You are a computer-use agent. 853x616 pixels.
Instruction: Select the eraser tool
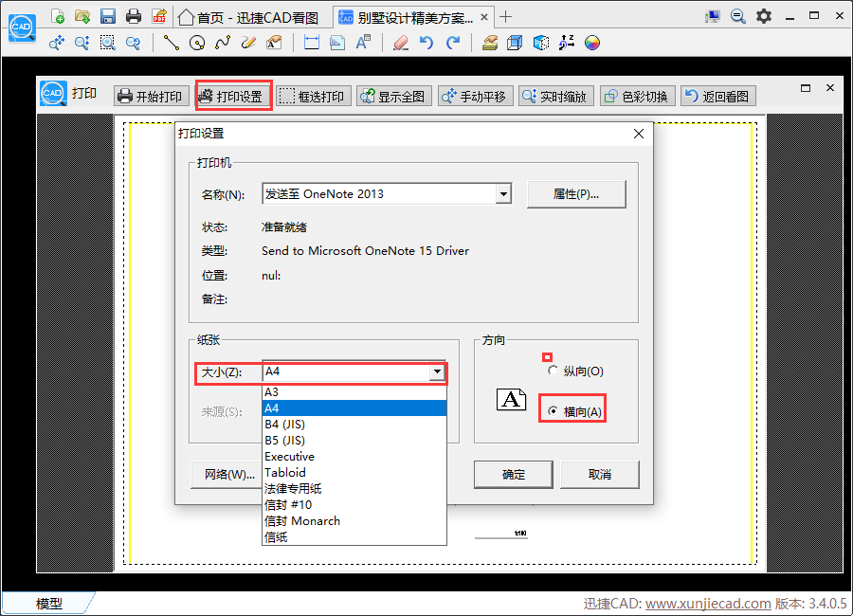click(x=401, y=43)
